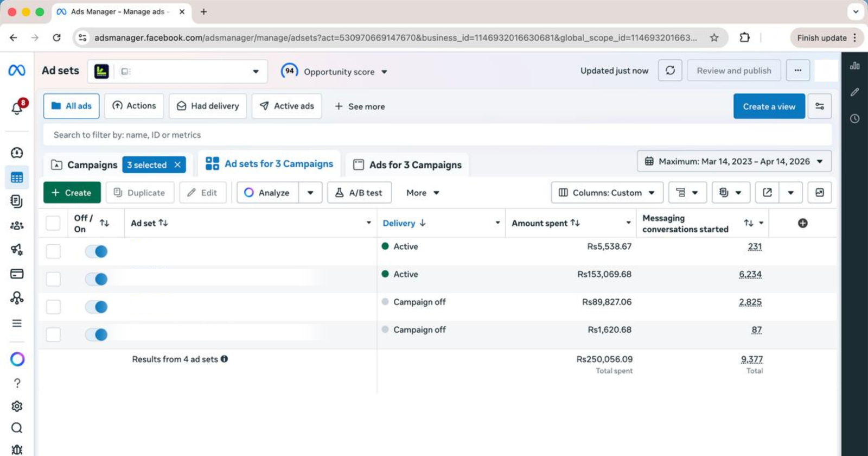Toggle off the first ad set switch

pyautogui.click(x=97, y=251)
